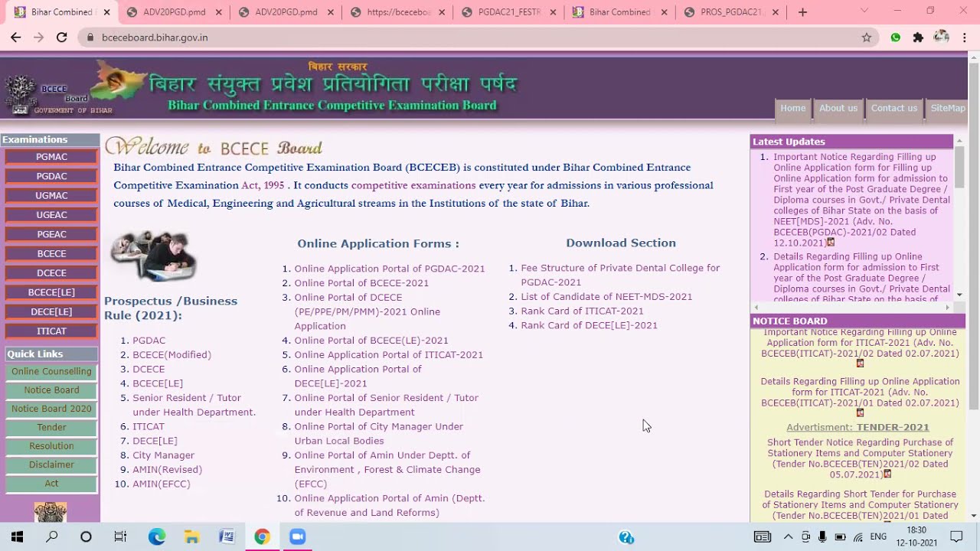The width and height of the screenshot is (980, 551).
Task: Open Rank Card of ITICAT-2021 link
Action: coord(582,311)
